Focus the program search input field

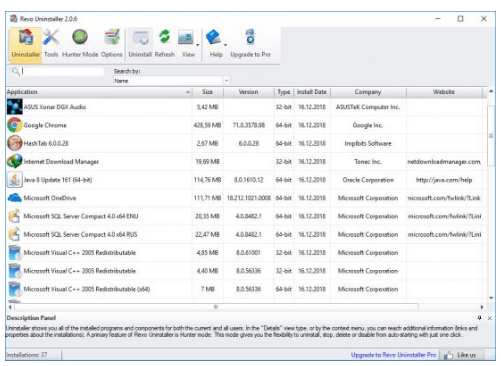tap(63, 71)
